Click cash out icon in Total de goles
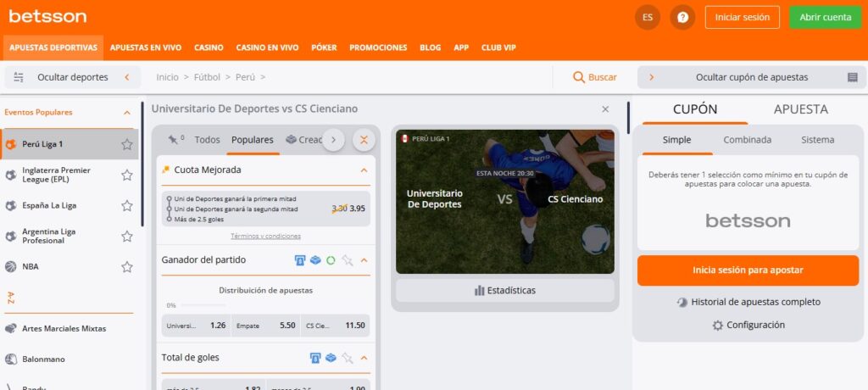Viewport: 868px width, 390px height. (x=315, y=358)
